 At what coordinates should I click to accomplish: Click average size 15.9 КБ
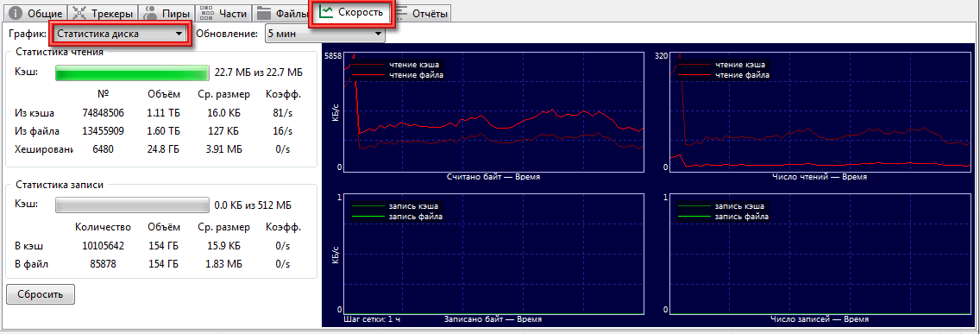[223, 246]
